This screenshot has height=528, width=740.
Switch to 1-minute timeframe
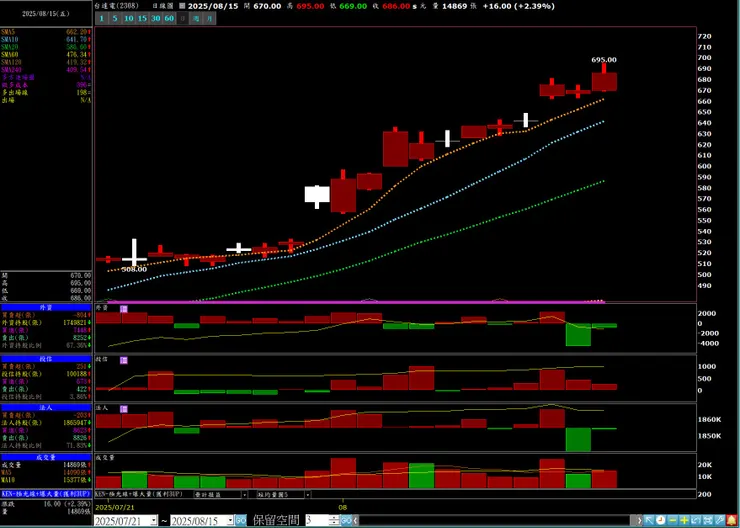pos(101,18)
